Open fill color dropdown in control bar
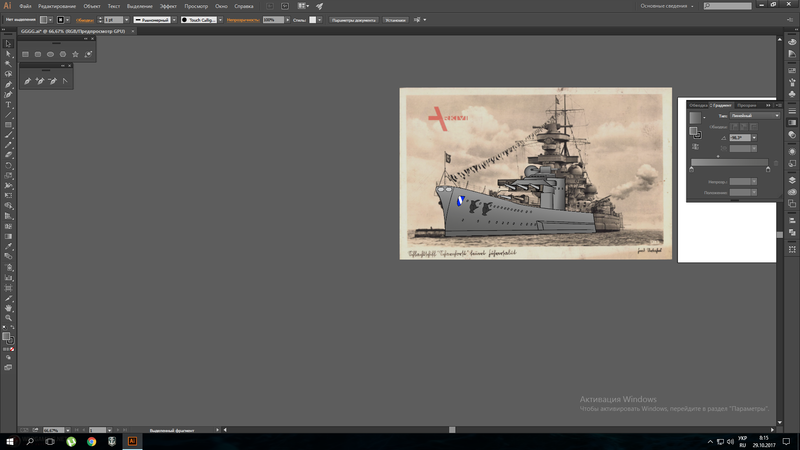Image resolution: width=800 pixels, height=450 pixels. click(x=50, y=20)
